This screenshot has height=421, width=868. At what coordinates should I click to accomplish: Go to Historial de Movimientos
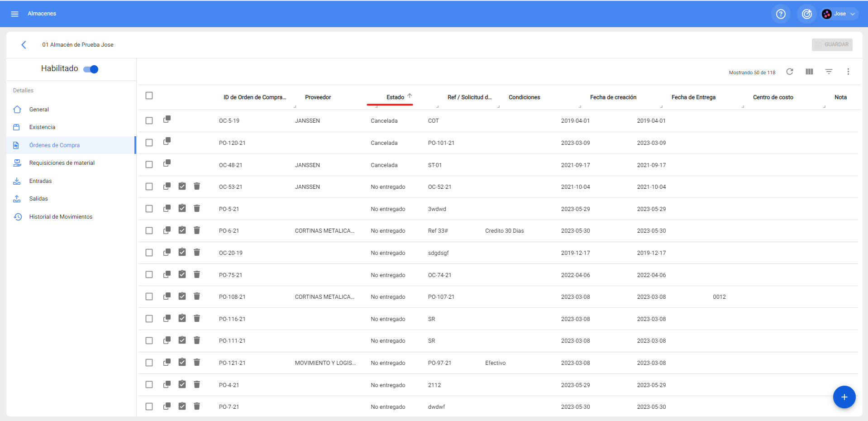point(61,217)
